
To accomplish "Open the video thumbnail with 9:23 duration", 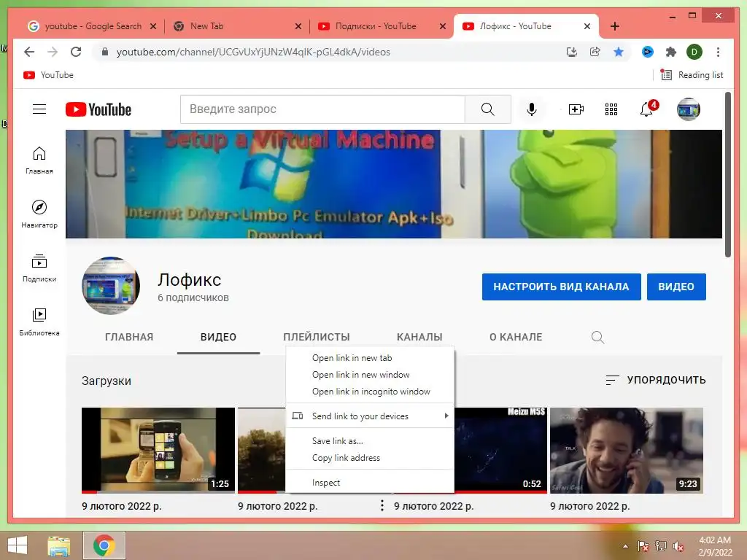I will coord(627,450).
